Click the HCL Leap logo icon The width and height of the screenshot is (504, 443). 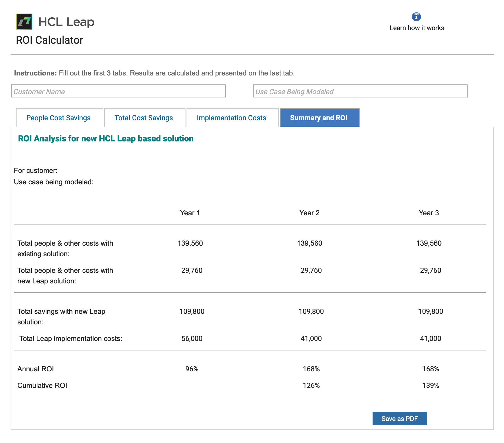coord(24,22)
